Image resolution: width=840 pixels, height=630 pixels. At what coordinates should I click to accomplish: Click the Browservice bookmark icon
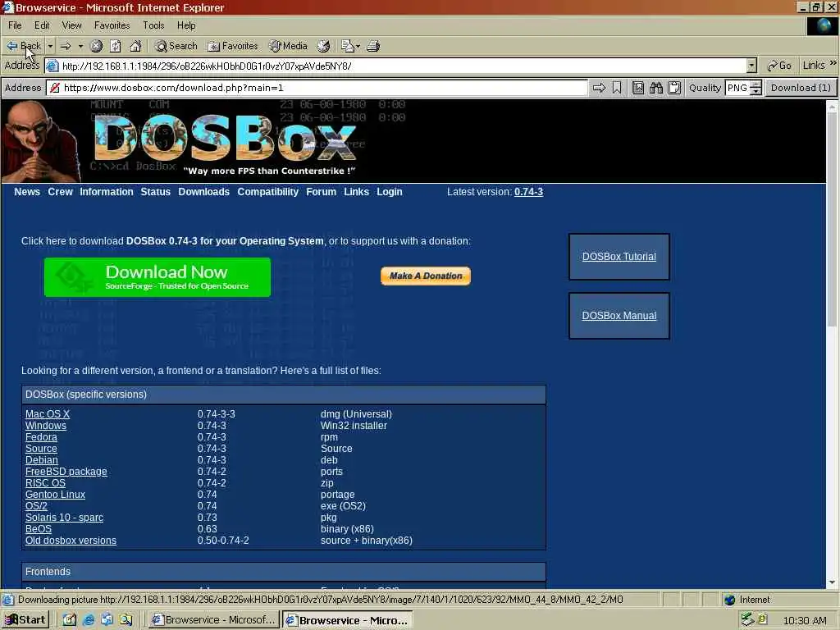click(x=617, y=88)
